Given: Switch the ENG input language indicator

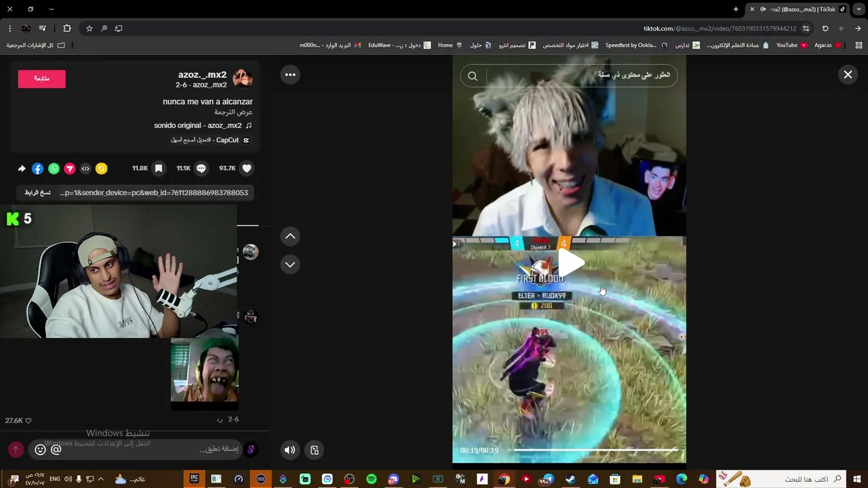Looking at the screenshot, I should click(x=55, y=479).
